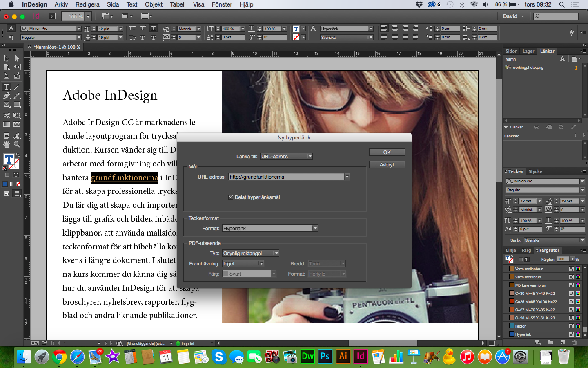The height and width of the screenshot is (368, 588).
Task: Select the Rectangle Frame tool
Action: (x=7, y=105)
